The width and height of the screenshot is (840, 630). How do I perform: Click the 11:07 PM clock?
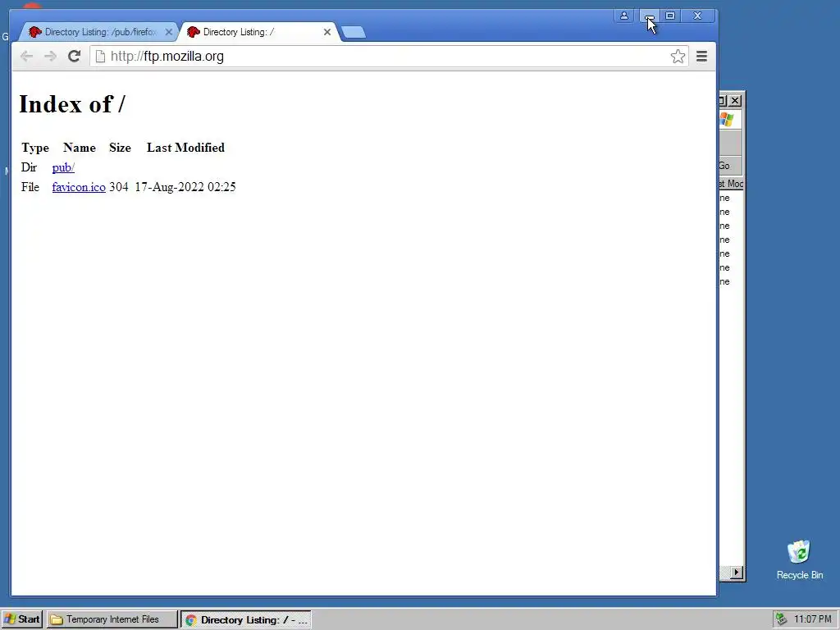(x=812, y=619)
